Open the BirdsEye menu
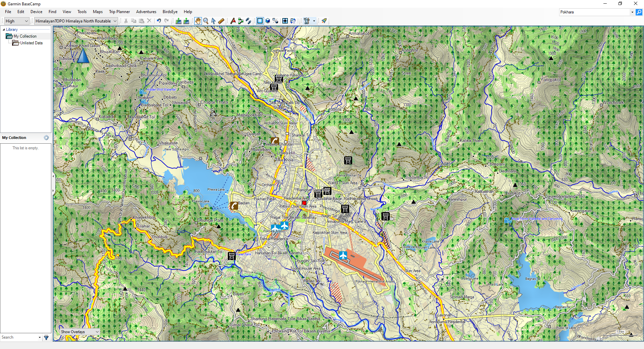Image resolution: width=644 pixels, height=349 pixels. tap(170, 12)
